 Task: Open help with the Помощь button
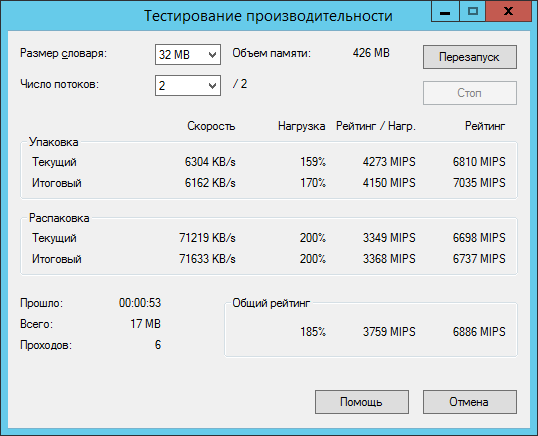pyautogui.click(x=362, y=402)
